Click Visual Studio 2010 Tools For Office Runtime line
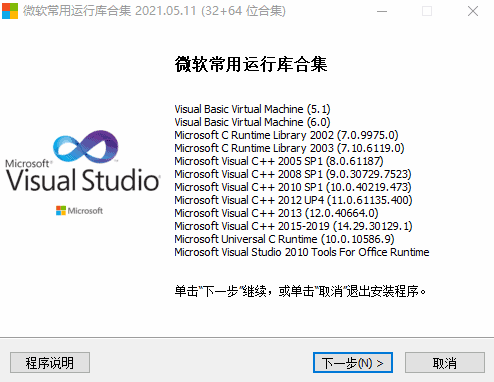This screenshot has height=382, width=494. (302, 252)
